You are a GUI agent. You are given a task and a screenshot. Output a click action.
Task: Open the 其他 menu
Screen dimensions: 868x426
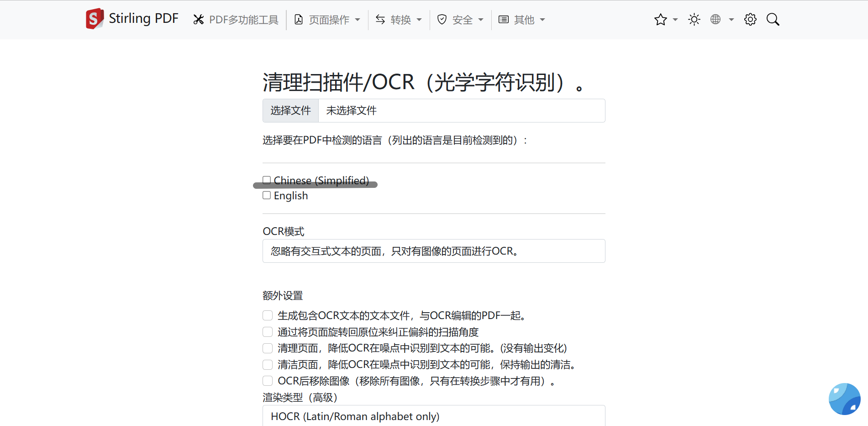pyautogui.click(x=522, y=20)
